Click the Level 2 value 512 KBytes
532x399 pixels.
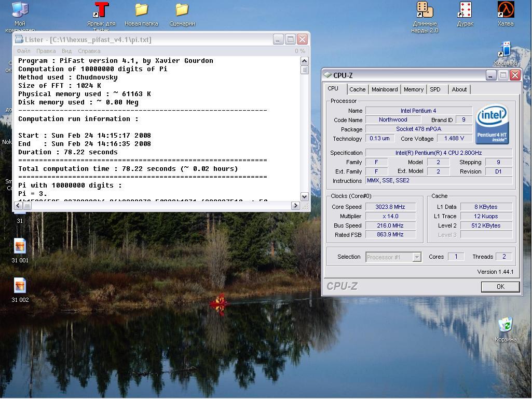(486, 225)
